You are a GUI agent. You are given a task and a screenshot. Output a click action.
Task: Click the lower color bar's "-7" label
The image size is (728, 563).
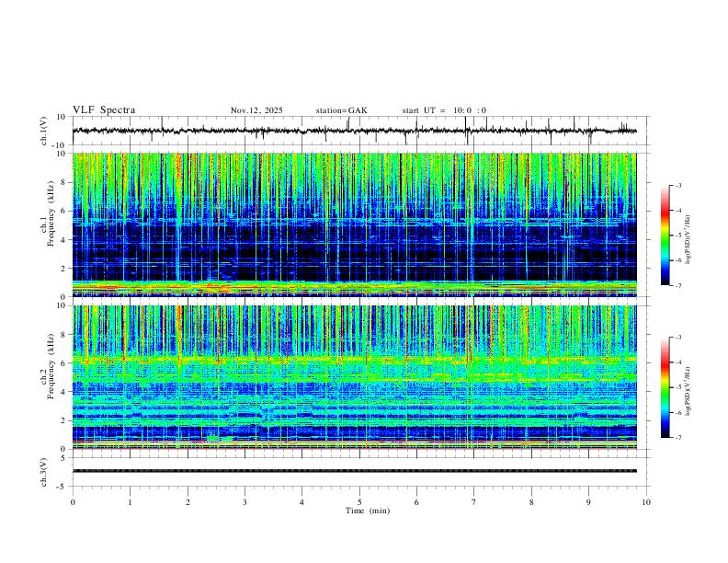click(677, 438)
